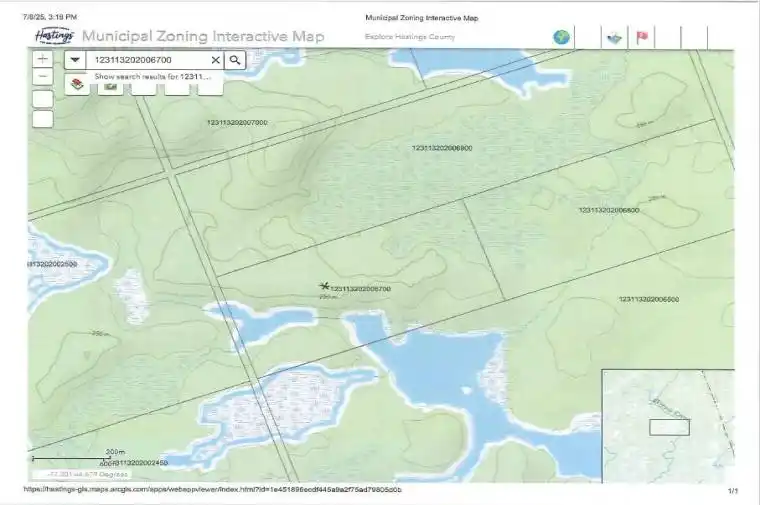Click the Hastings logo

[53, 36]
